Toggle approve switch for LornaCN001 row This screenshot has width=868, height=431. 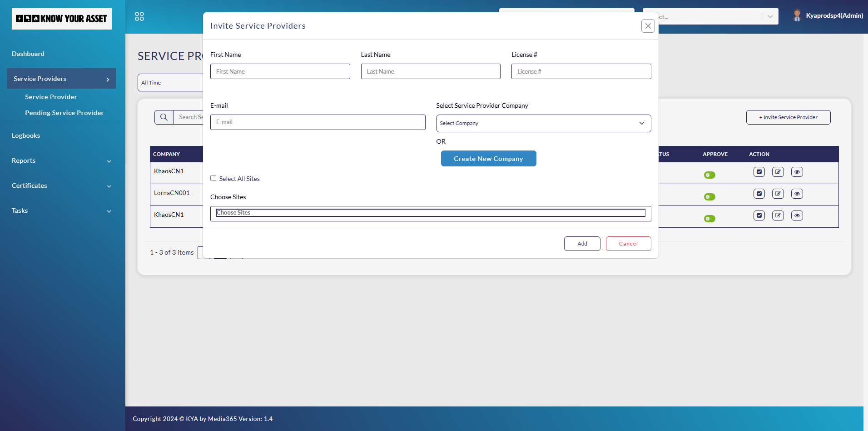coord(709,197)
